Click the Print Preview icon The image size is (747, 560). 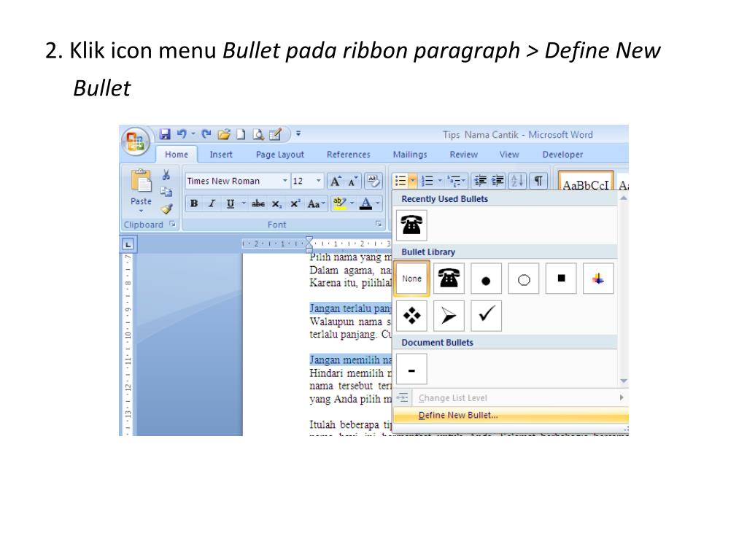click(x=258, y=134)
